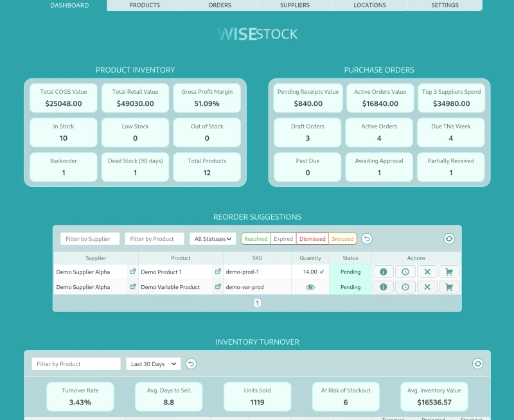Screen dimensions: 514x420
Task: Select the Partially Received card
Action: click(451, 167)
